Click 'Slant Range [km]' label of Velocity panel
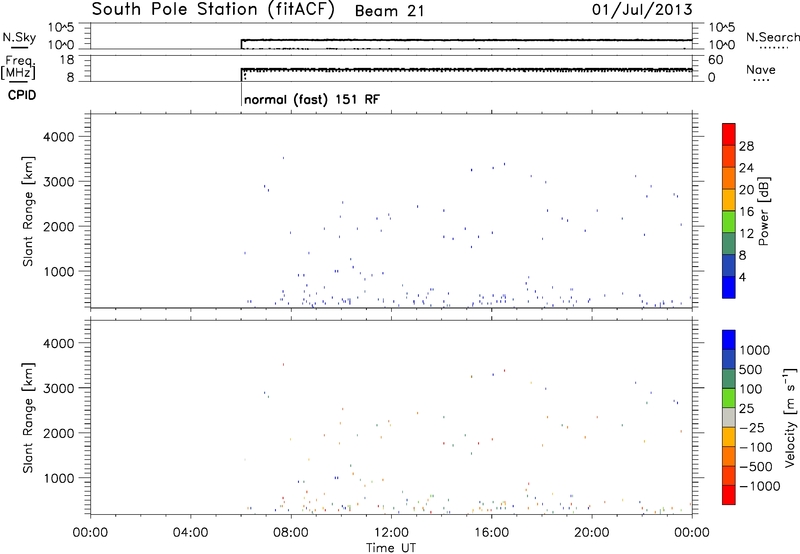The height and width of the screenshot is (554, 800). pyautogui.click(x=28, y=418)
